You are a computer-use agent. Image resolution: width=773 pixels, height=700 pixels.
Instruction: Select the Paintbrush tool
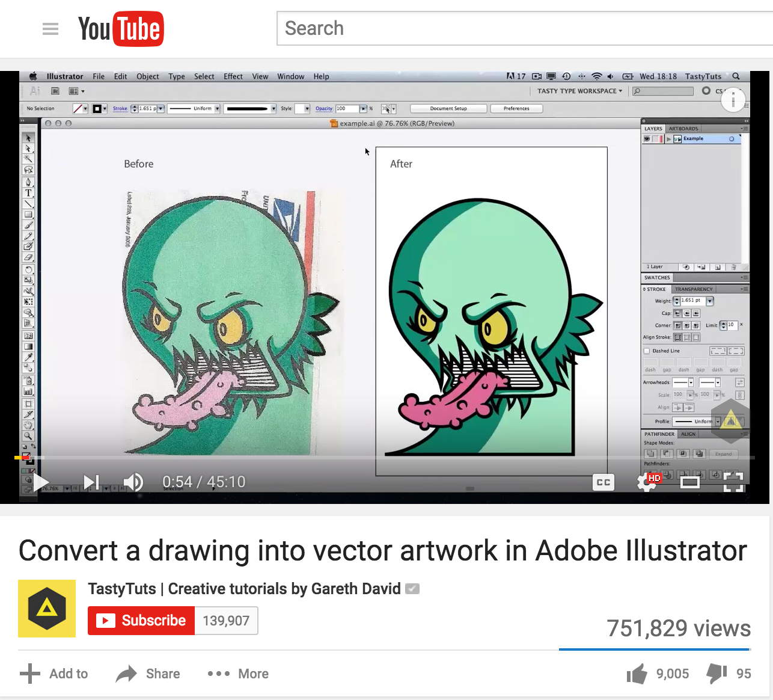tap(28, 226)
